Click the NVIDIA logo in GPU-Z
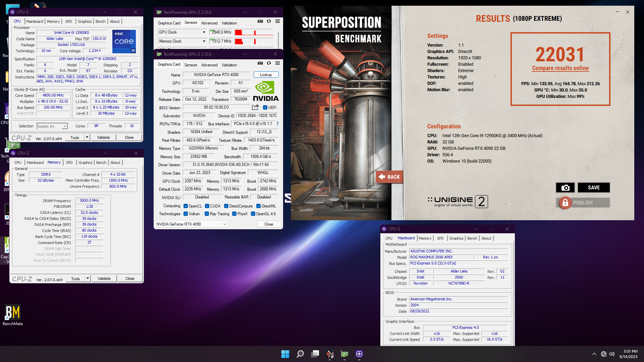 click(x=266, y=91)
